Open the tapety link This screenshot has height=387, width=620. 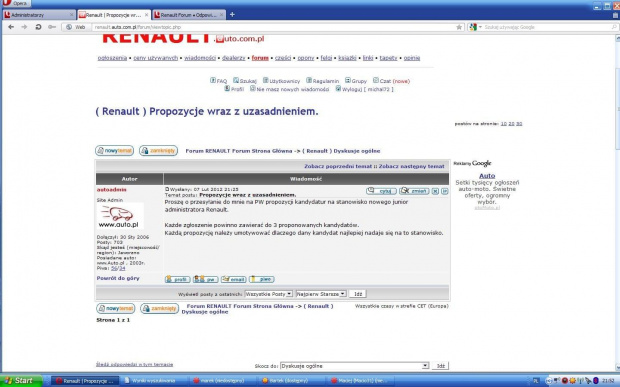[388, 58]
